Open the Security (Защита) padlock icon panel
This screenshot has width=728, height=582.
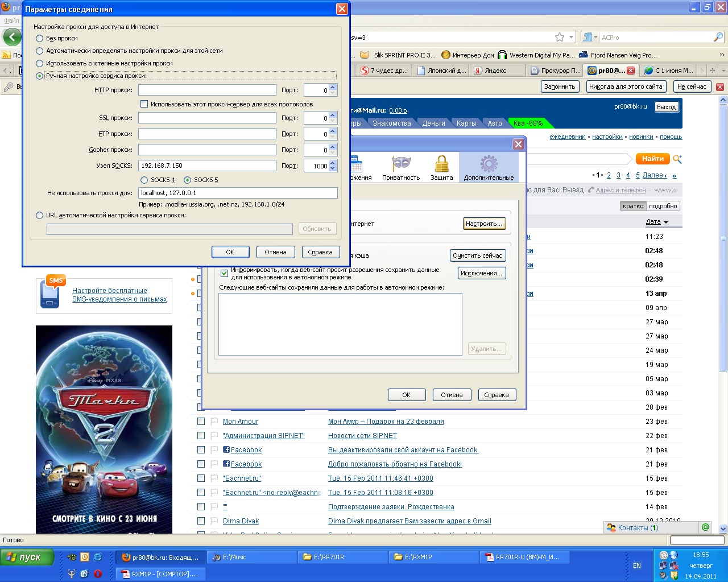pyautogui.click(x=441, y=167)
